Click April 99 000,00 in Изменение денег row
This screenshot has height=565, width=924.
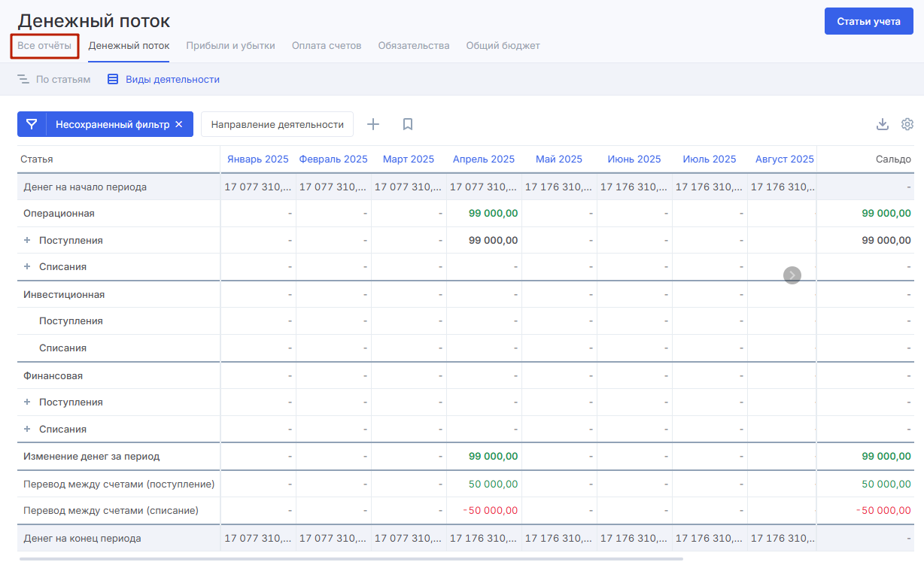493,457
